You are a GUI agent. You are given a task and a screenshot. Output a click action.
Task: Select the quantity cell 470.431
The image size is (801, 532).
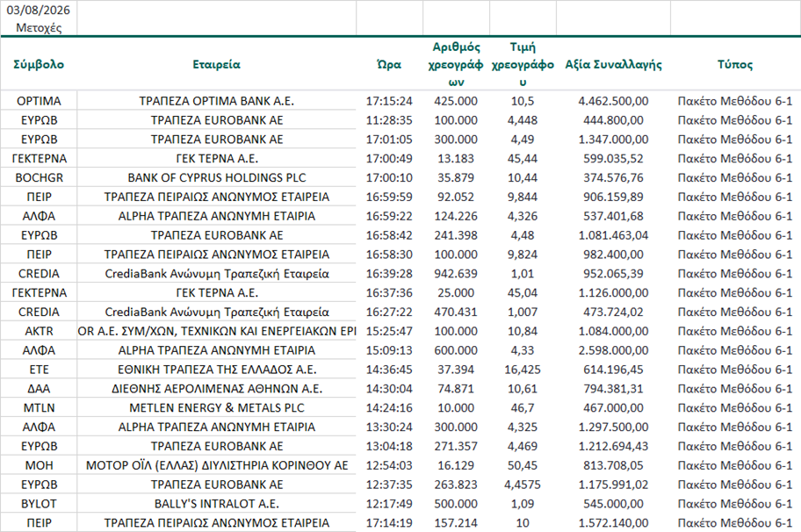[x=456, y=312]
